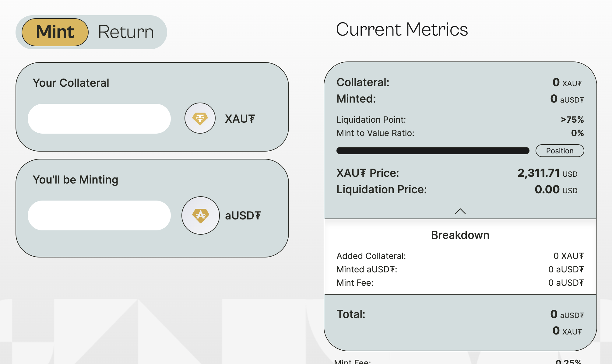Collapse the Breakdown section with the chevron
This screenshot has width=612, height=364.
pos(460,211)
